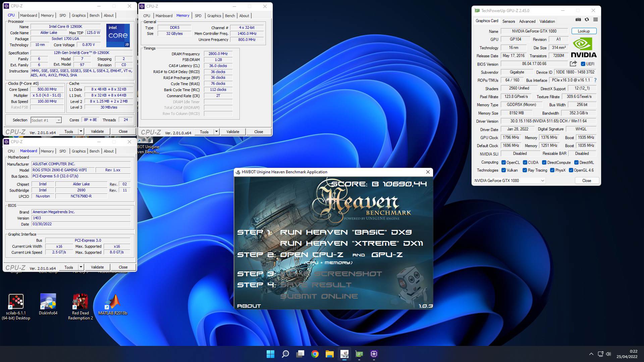Click the GPU-Z refresh icon
The width and height of the screenshot is (644, 362).
click(x=587, y=20)
